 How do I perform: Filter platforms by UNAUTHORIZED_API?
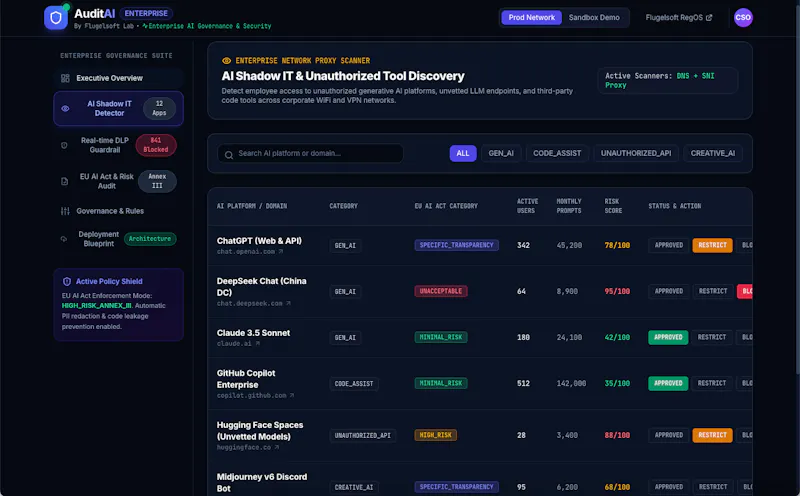[x=636, y=153]
